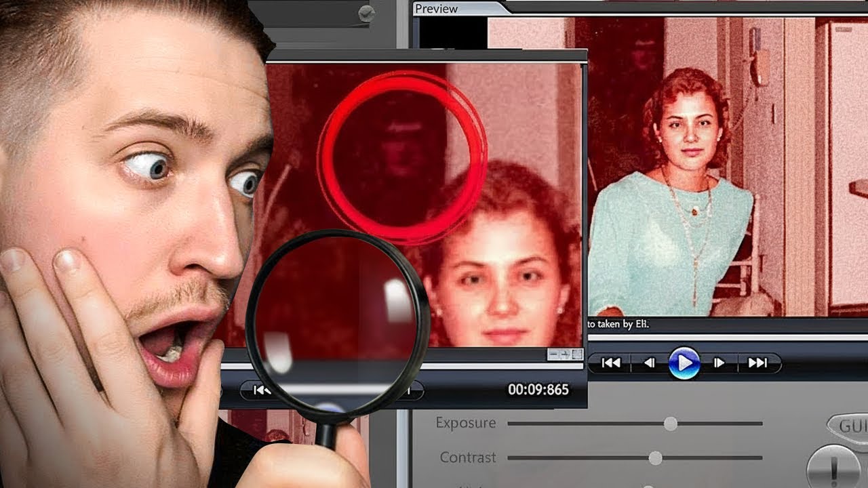The width and height of the screenshot is (868, 488).
Task: Step one frame back in Preview window
Action: tap(649, 363)
